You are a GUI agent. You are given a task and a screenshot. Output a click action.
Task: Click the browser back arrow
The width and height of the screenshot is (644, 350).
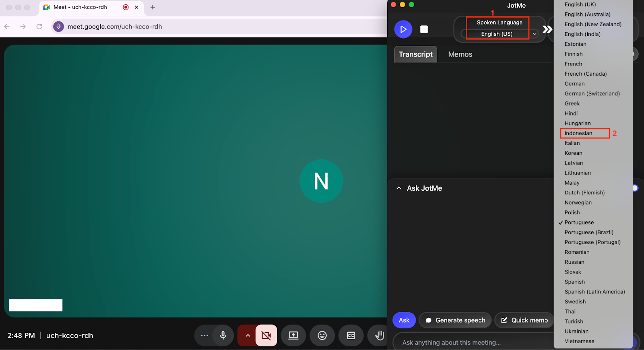pyautogui.click(x=7, y=27)
